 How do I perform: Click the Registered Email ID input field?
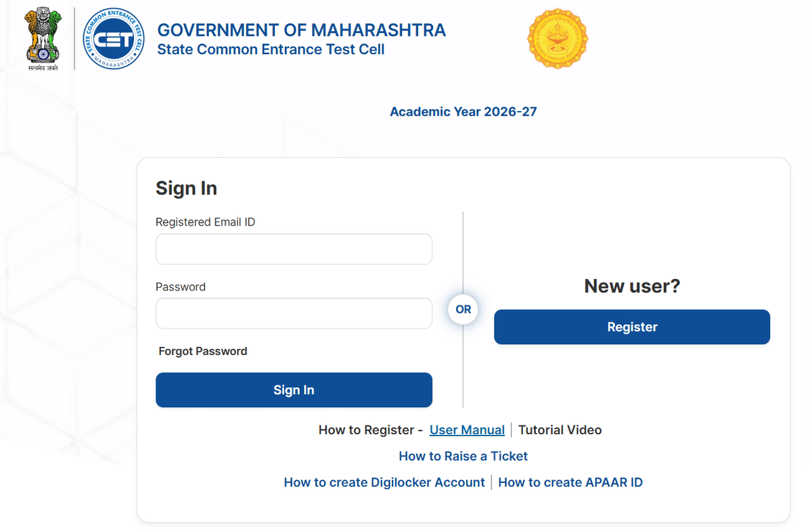click(x=294, y=249)
